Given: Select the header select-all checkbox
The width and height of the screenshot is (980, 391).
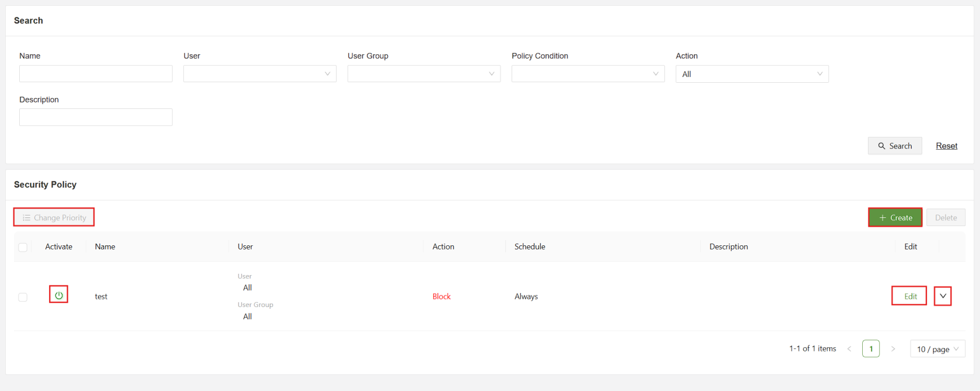Looking at the screenshot, I should pos(23,247).
